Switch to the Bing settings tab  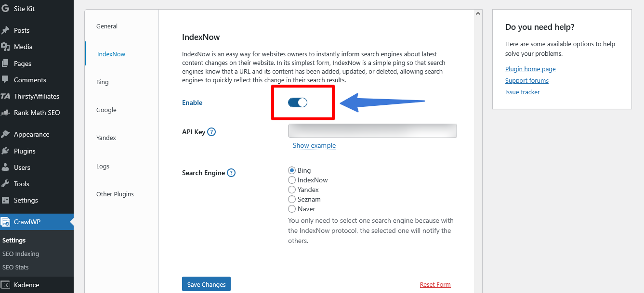coord(103,82)
